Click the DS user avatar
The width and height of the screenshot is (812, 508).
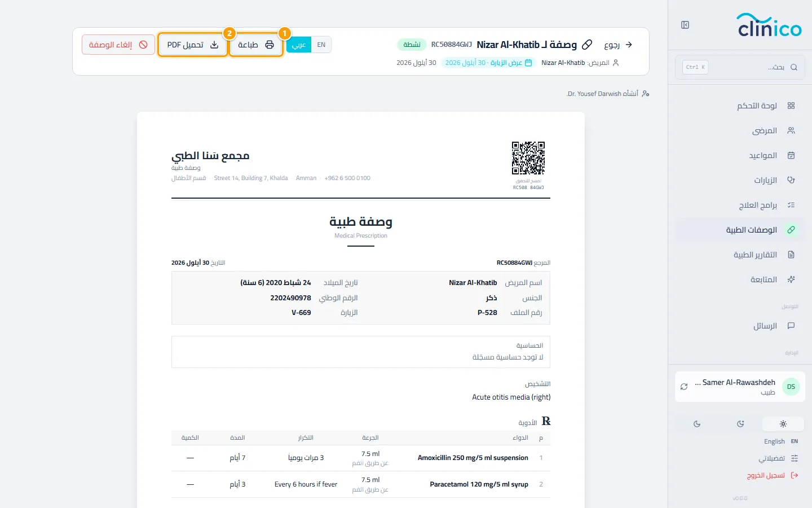791,387
